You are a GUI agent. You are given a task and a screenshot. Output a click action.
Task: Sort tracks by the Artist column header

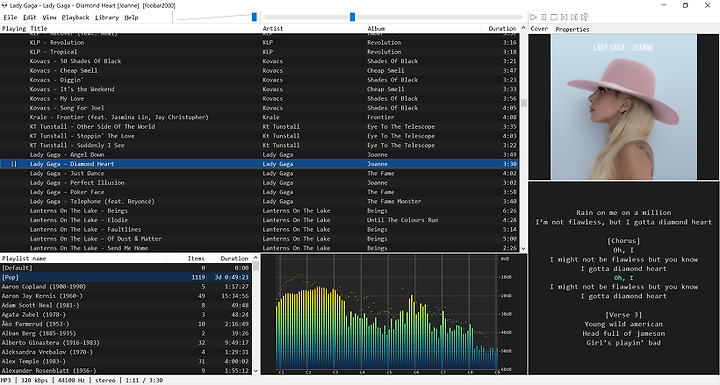(313, 28)
